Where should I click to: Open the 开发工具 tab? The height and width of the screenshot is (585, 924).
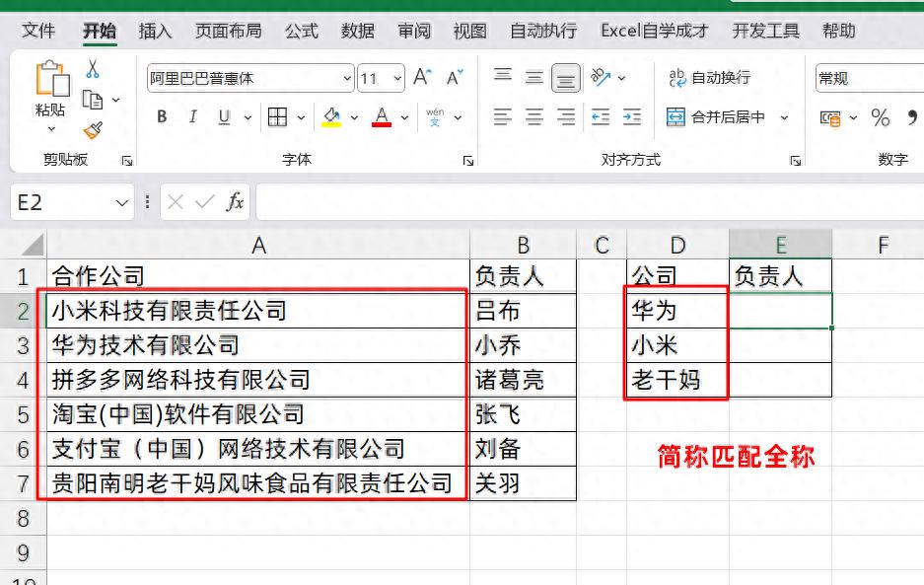pyautogui.click(x=765, y=31)
